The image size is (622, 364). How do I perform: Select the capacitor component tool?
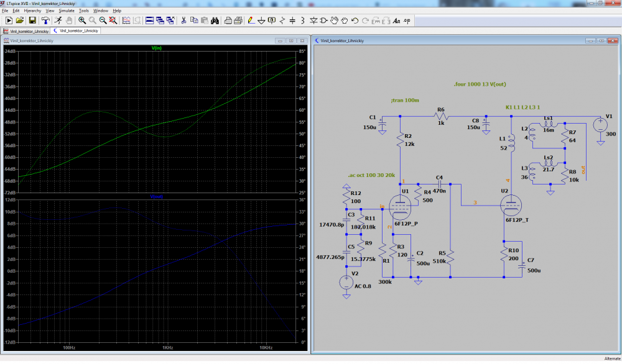(293, 20)
